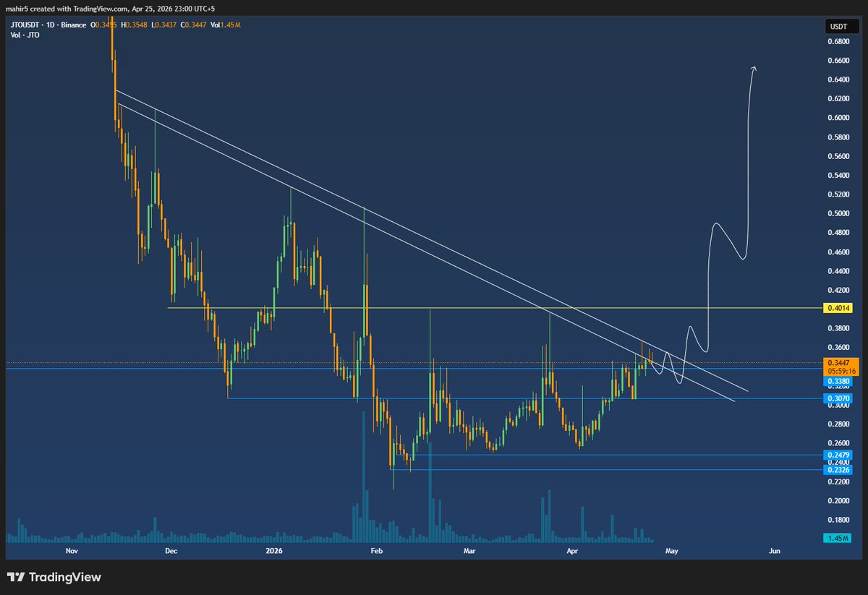Click the 0.3800 price axis value
Screen dimensions: 868x595
point(838,329)
